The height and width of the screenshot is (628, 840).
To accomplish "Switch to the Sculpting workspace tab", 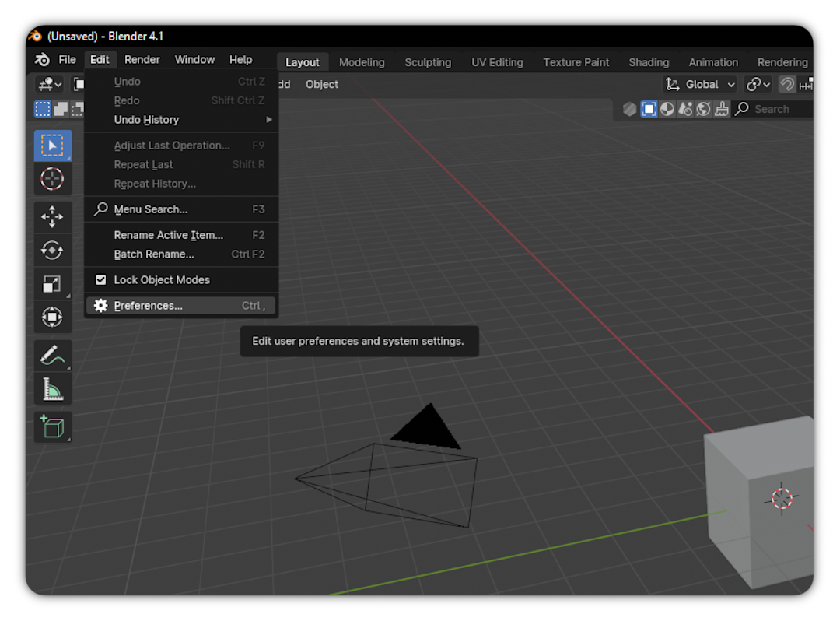I will tap(428, 61).
